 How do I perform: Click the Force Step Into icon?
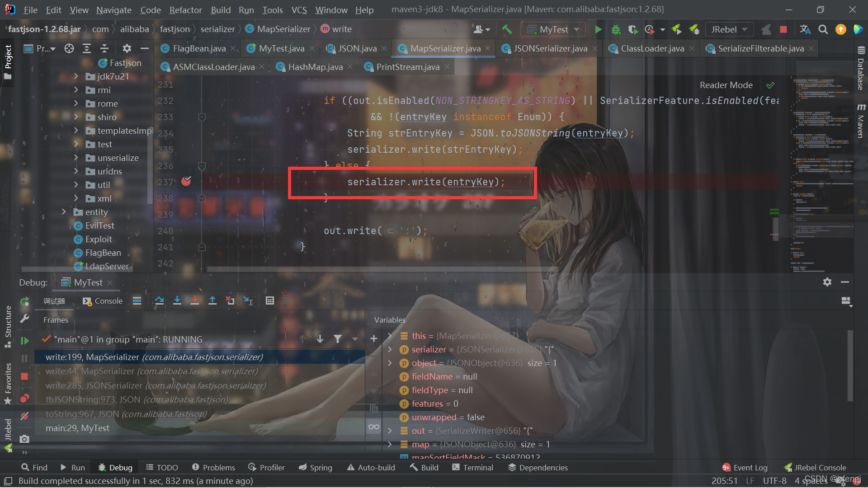click(x=195, y=301)
